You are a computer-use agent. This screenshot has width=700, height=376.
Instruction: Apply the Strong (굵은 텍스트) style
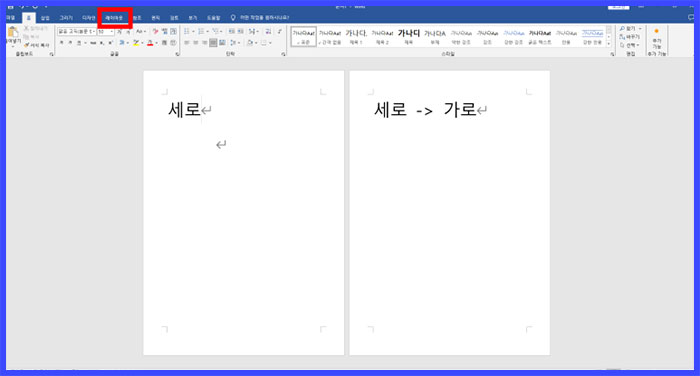540,37
